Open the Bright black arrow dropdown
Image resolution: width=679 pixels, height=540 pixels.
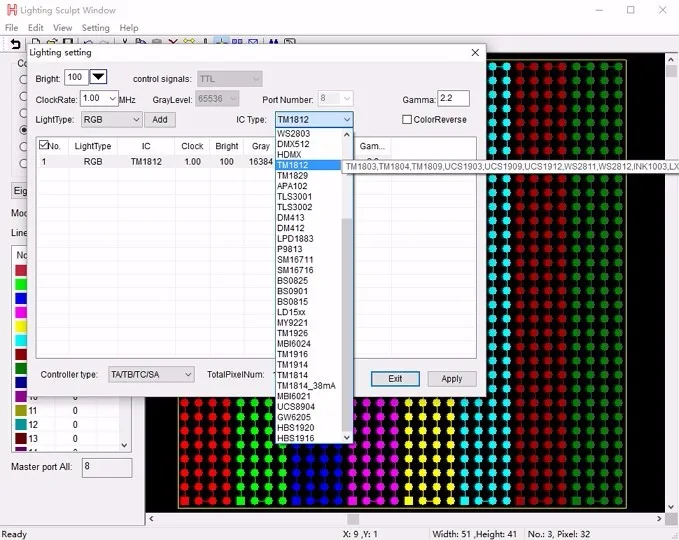98,77
